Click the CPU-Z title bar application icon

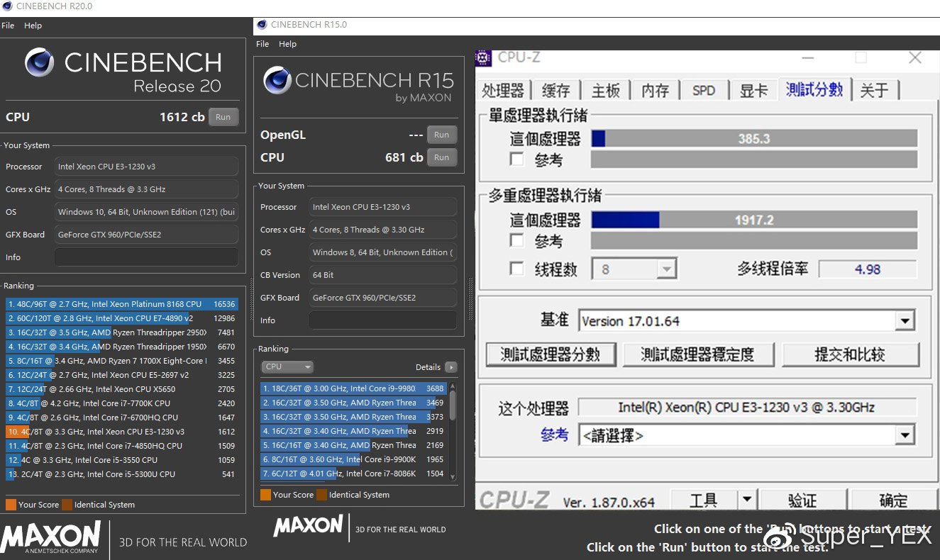coord(484,57)
